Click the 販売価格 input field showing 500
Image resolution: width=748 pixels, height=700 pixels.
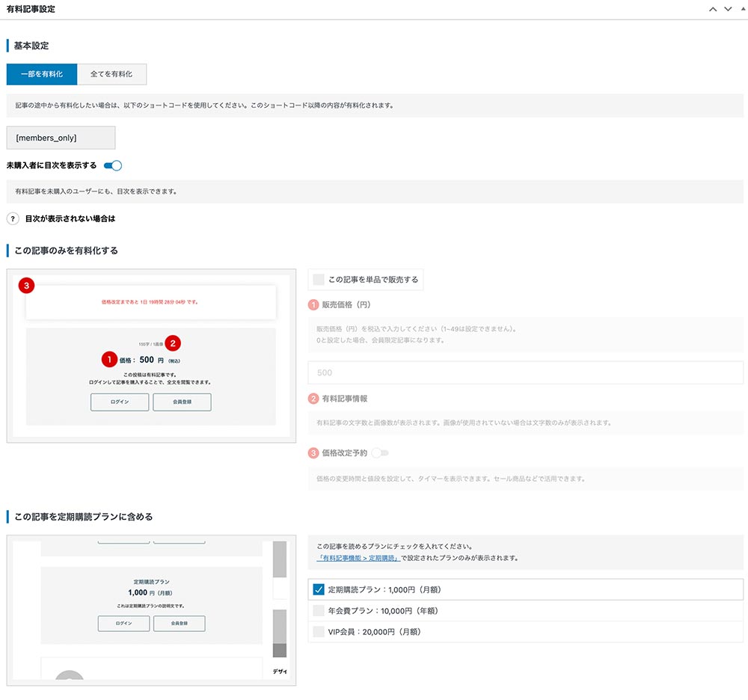tap(525, 372)
